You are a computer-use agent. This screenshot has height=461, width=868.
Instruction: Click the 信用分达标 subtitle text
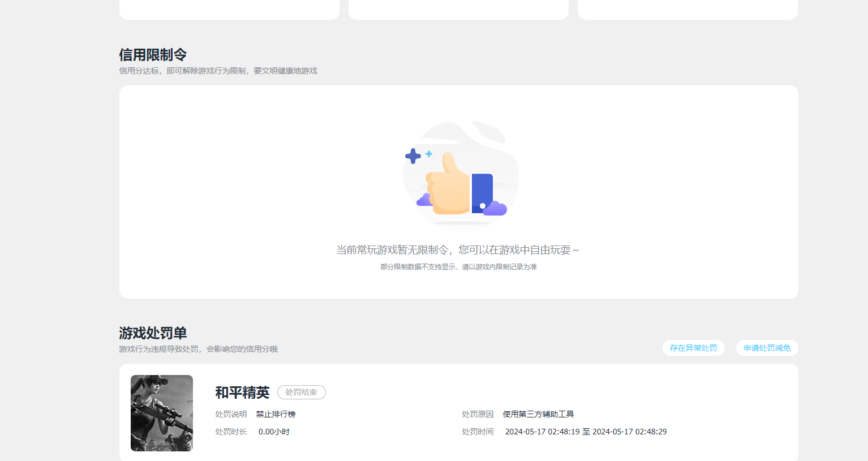click(x=218, y=71)
